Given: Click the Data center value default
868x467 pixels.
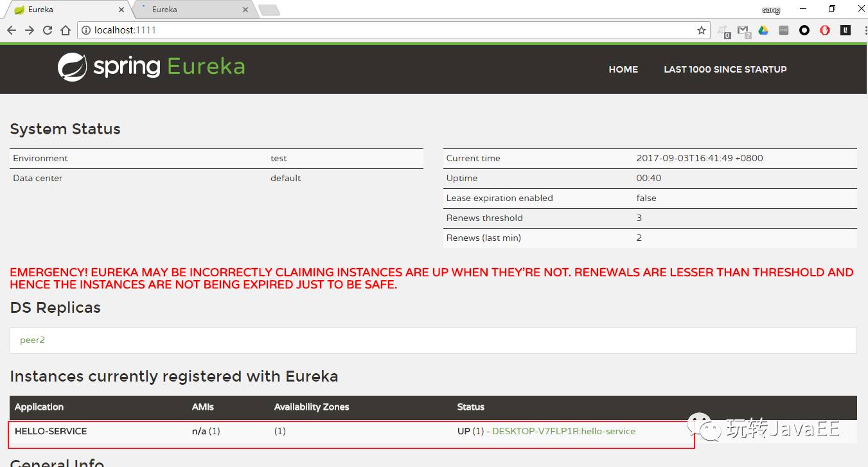Looking at the screenshot, I should [285, 178].
